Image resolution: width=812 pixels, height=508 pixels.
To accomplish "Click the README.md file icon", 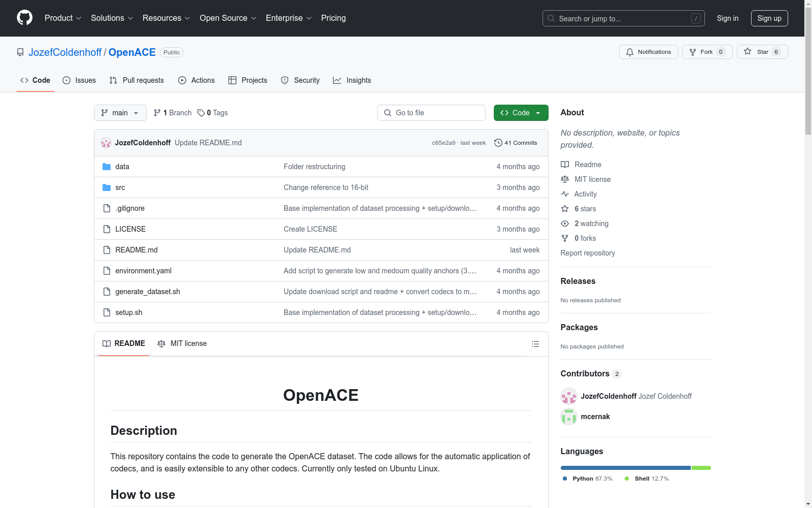I will [107, 250].
